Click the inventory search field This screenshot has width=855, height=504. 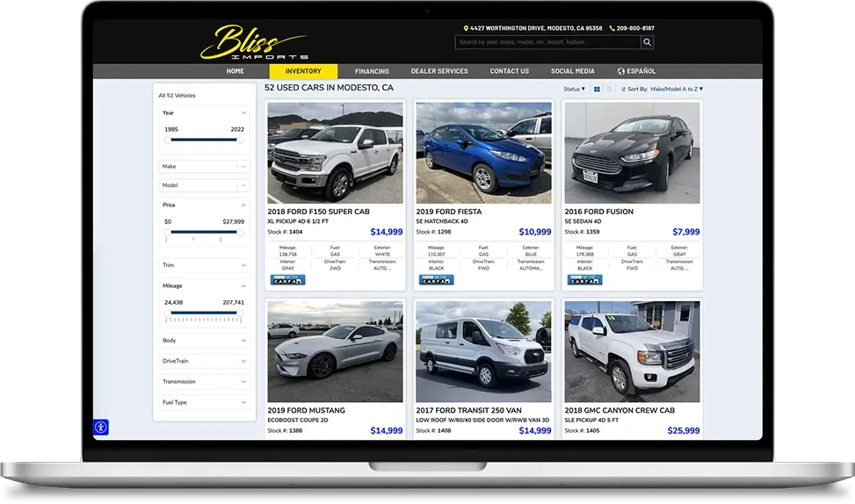(548, 42)
